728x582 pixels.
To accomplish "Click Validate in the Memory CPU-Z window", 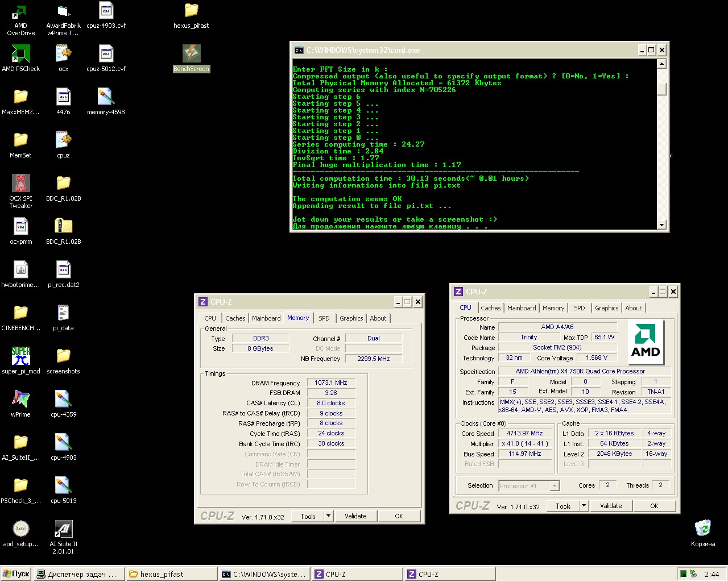I will point(355,516).
